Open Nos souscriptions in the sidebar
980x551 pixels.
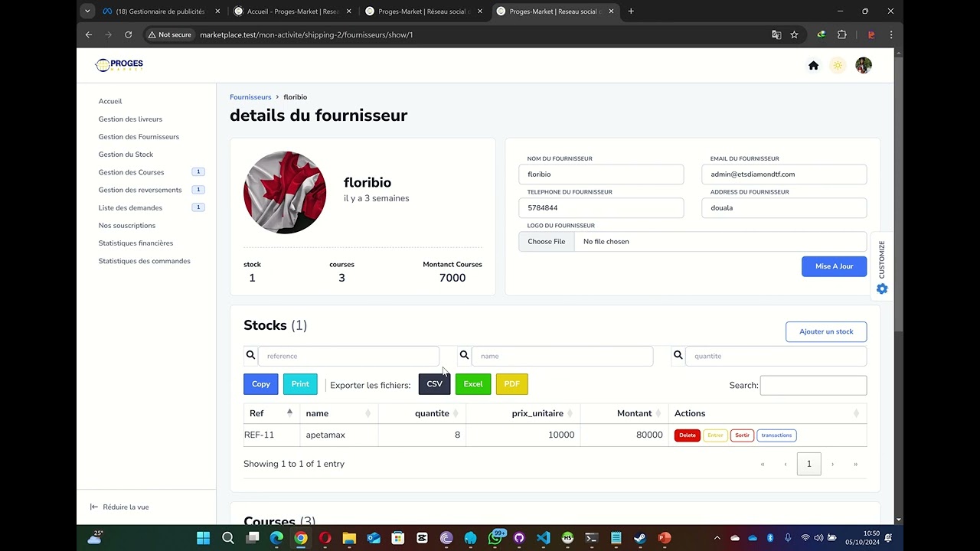click(126, 225)
